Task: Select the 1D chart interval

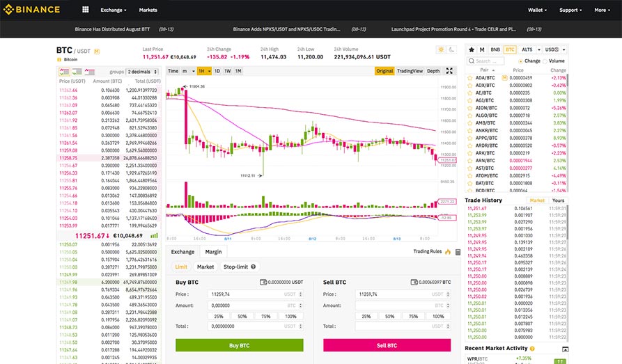Action: point(217,71)
